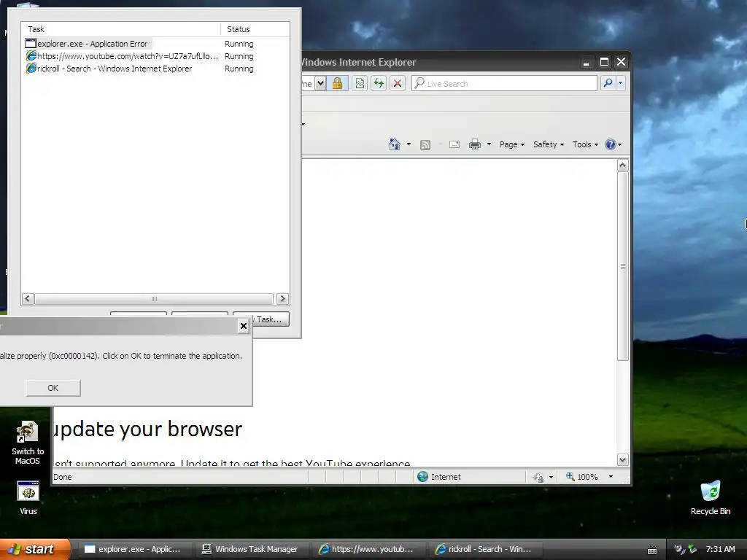Expand the Home button dropdown arrow
This screenshot has height=560, width=747.
point(409,144)
